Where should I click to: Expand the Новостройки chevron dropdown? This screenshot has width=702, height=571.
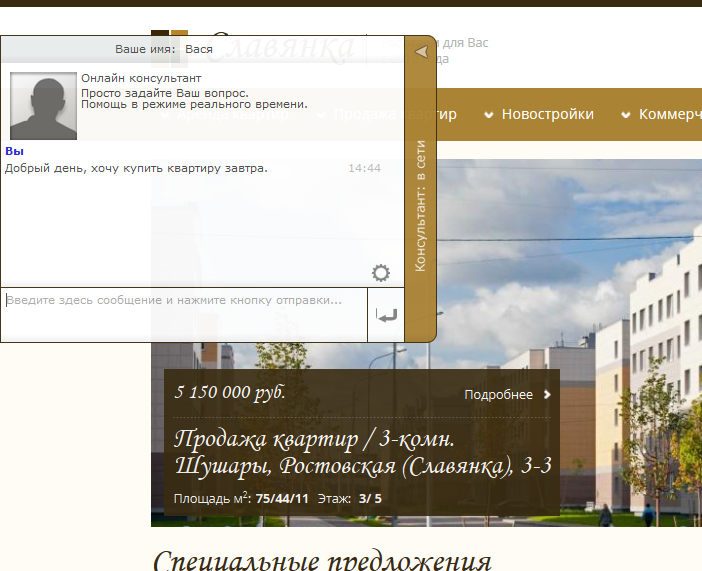(489, 115)
